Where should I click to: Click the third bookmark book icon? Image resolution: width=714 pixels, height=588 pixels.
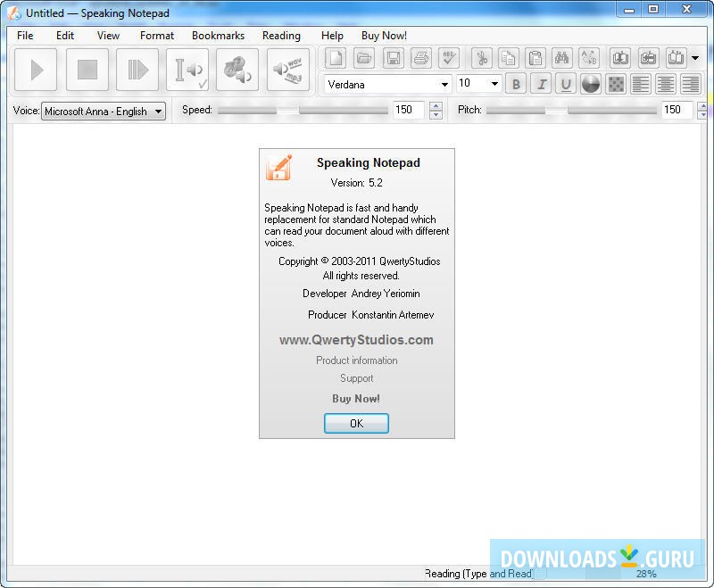(677, 58)
